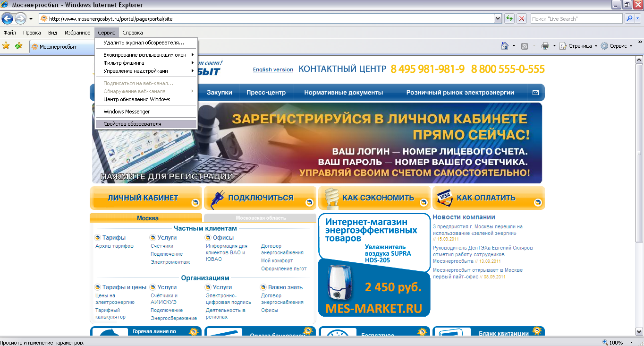Open the Favorites Center star icon
Screen dimensions: 644x346
click(6, 46)
